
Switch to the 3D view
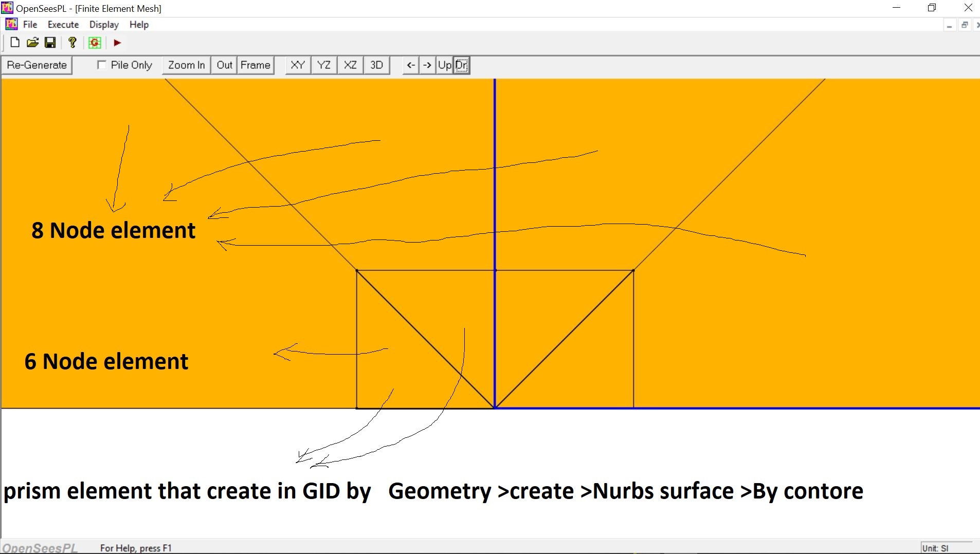pyautogui.click(x=376, y=65)
